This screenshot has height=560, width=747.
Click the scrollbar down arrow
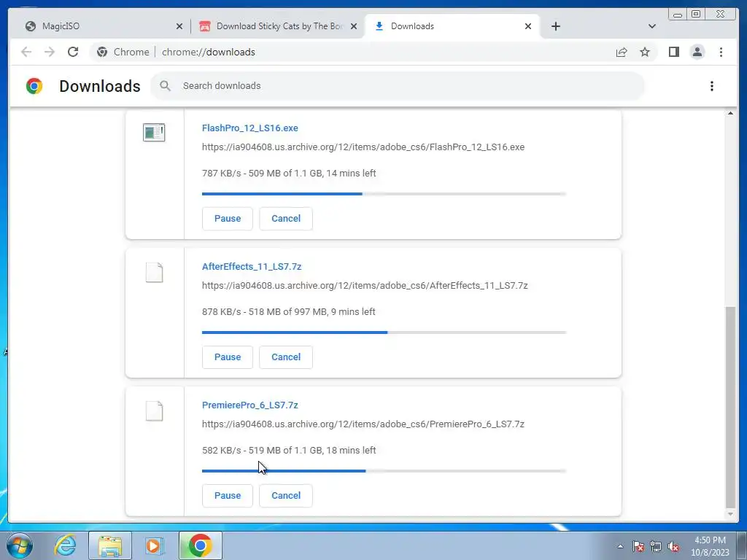tap(730, 514)
